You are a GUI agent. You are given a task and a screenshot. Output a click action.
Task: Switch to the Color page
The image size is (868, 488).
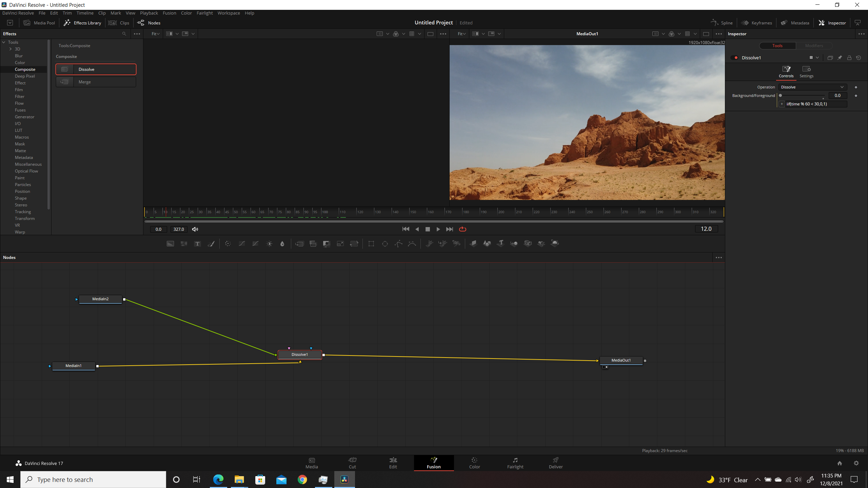tap(474, 463)
